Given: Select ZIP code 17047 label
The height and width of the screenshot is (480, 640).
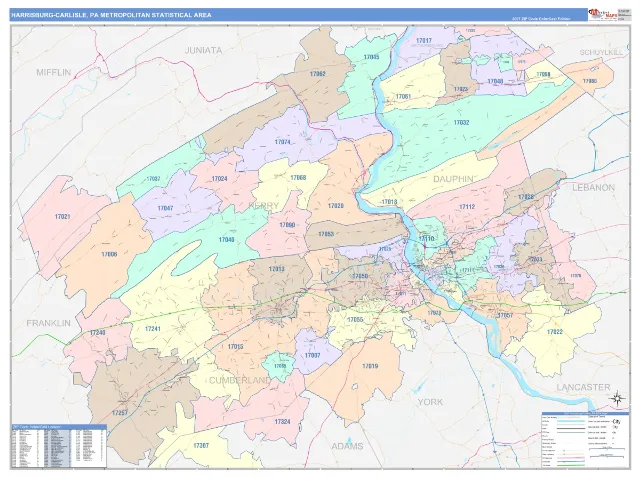Looking at the screenshot, I should point(165,208).
